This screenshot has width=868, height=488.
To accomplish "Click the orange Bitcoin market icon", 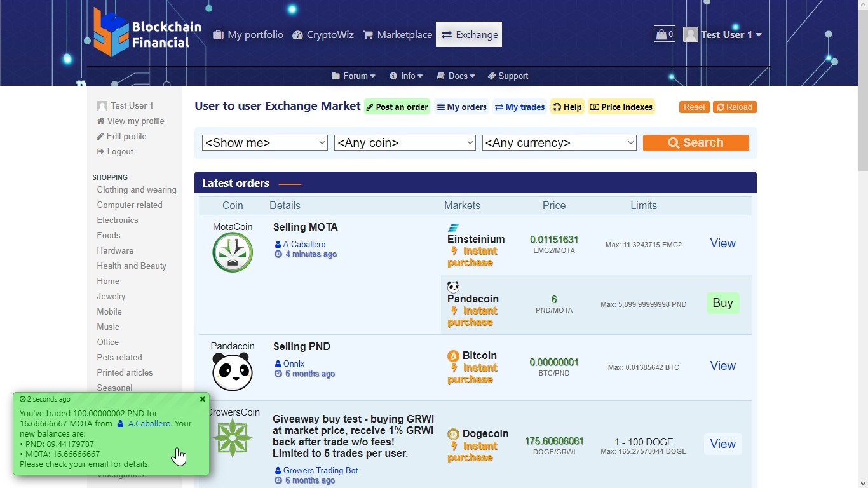I will coord(453,356).
